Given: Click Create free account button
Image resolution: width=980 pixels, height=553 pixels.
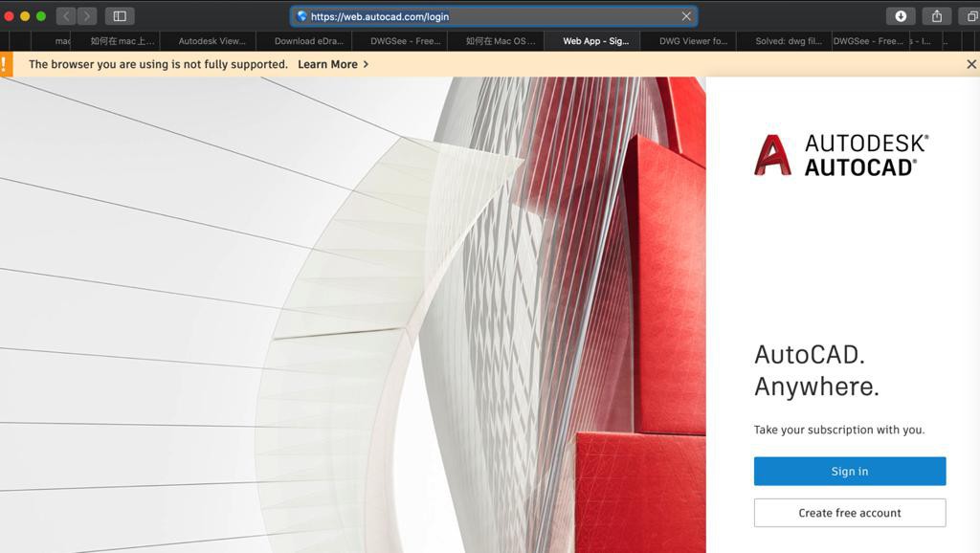Looking at the screenshot, I should click(x=850, y=513).
